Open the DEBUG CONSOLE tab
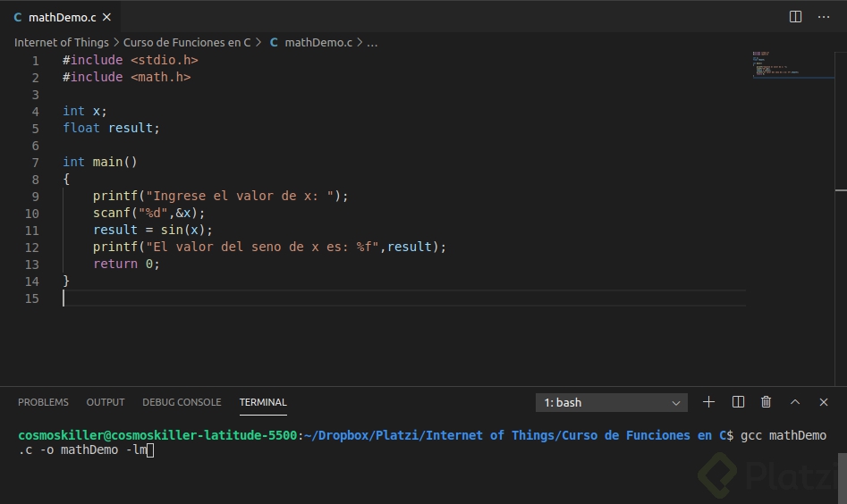Viewport: 847px width, 504px height. [x=182, y=402]
